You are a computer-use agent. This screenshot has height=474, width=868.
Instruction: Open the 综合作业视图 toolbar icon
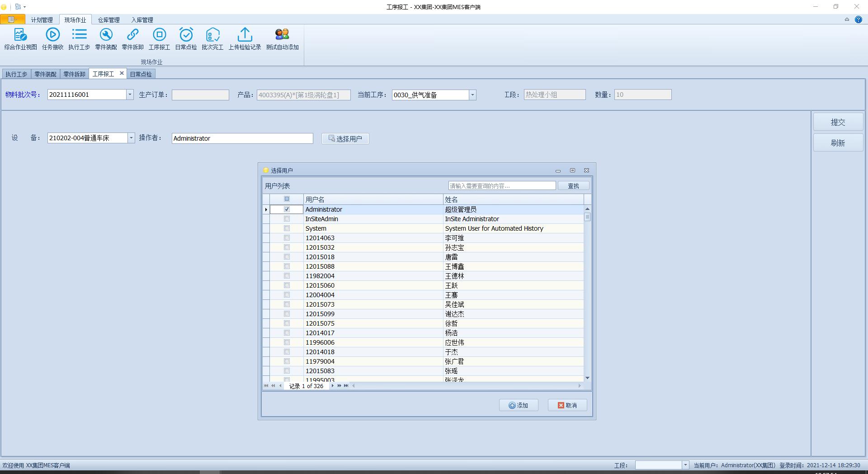point(20,38)
